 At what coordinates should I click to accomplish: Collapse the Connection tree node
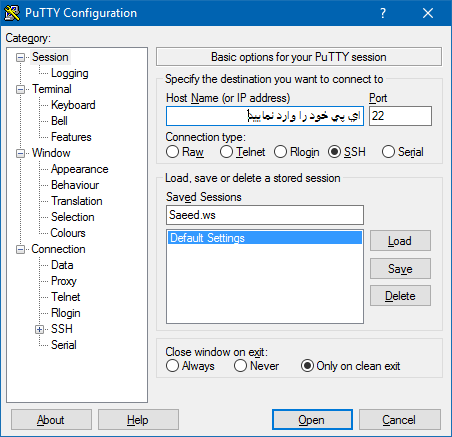(x=20, y=250)
